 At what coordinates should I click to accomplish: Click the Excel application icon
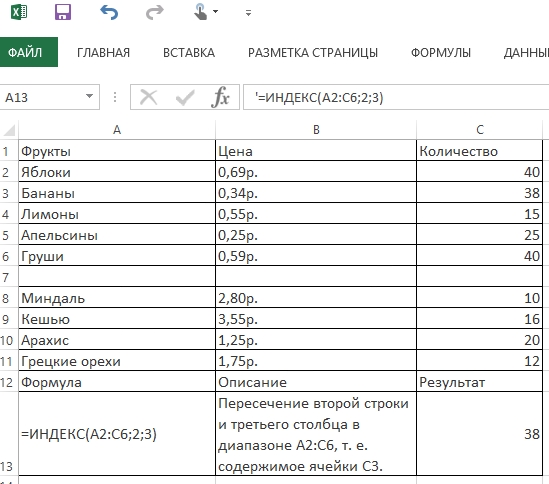(x=19, y=12)
